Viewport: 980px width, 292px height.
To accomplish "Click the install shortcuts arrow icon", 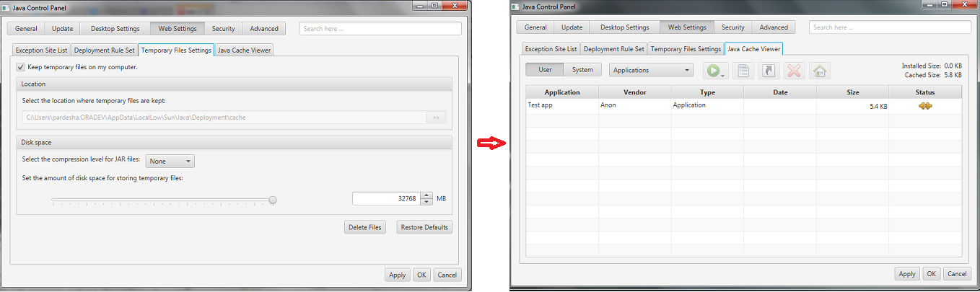I will [x=769, y=71].
